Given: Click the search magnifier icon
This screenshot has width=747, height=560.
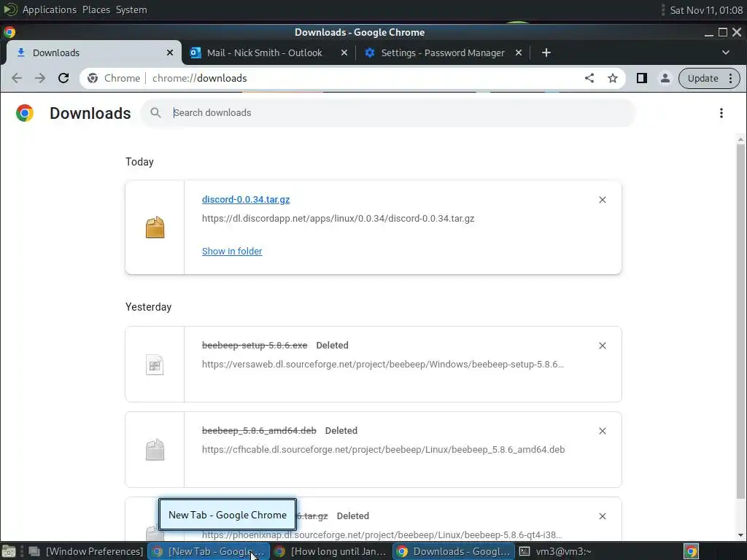Looking at the screenshot, I should tap(155, 113).
